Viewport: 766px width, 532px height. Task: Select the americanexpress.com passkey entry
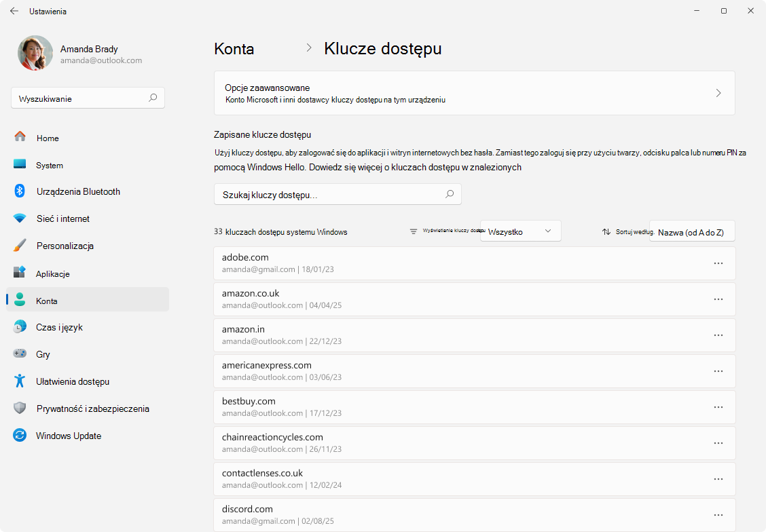[475, 371]
